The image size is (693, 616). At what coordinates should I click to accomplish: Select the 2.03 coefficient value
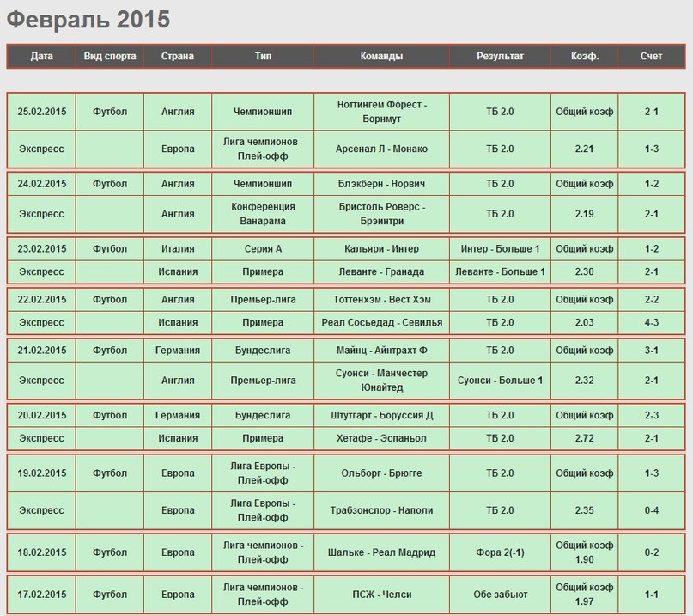pos(584,323)
